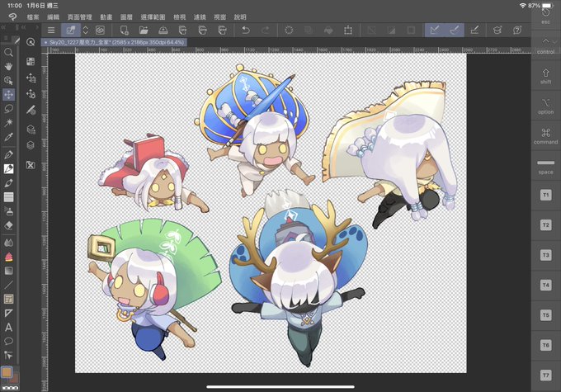The image size is (561, 392).
Task: Select the Decoration striped tool
Action: [x=8, y=197]
